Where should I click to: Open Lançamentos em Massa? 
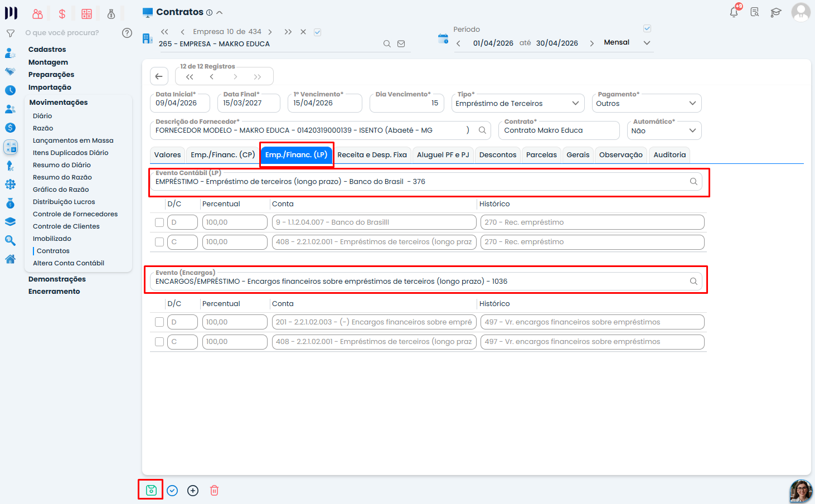[x=73, y=140]
